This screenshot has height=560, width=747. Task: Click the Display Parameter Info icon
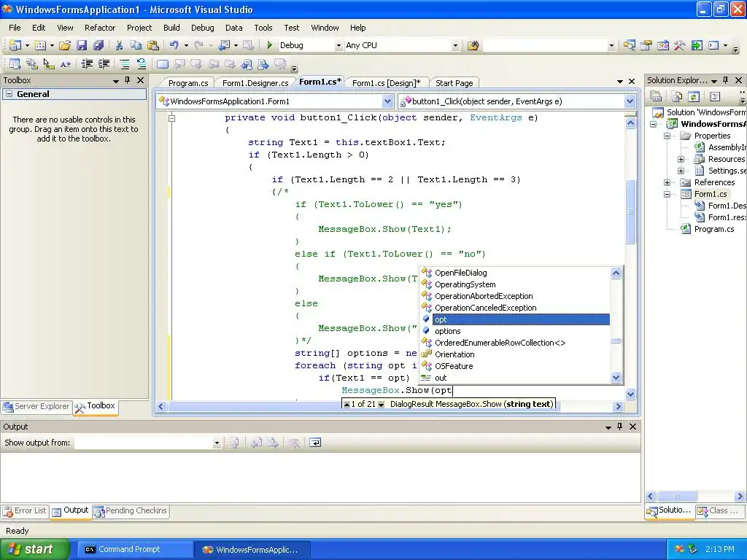[x=31, y=64]
